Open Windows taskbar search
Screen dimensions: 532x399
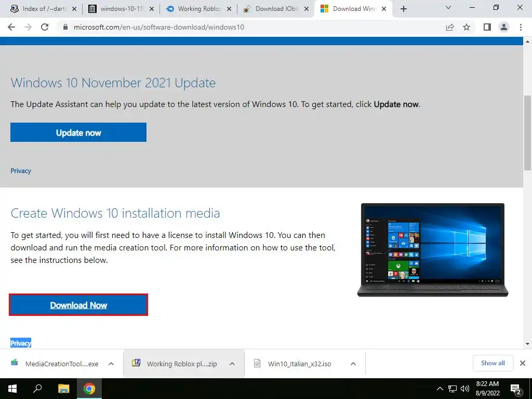(x=37, y=389)
